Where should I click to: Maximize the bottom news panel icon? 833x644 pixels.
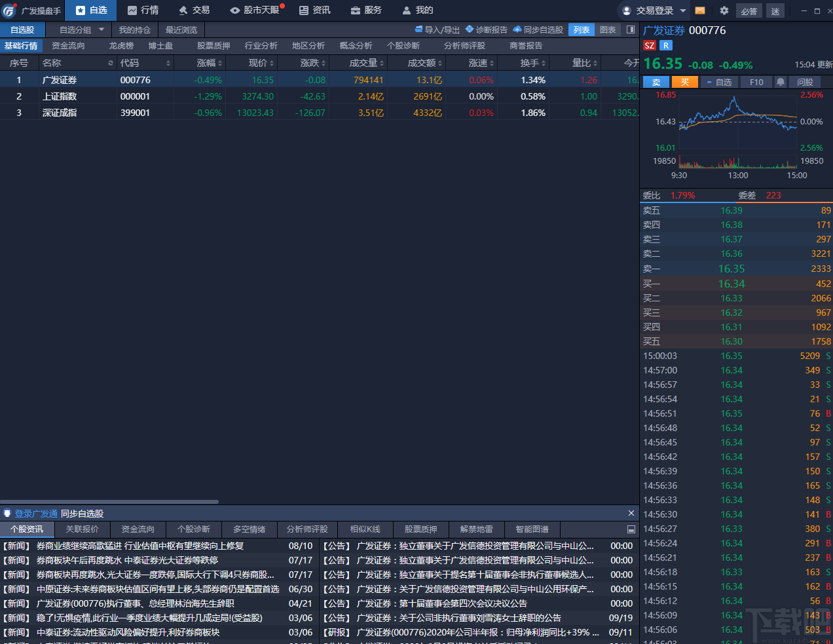coord(631,529)
